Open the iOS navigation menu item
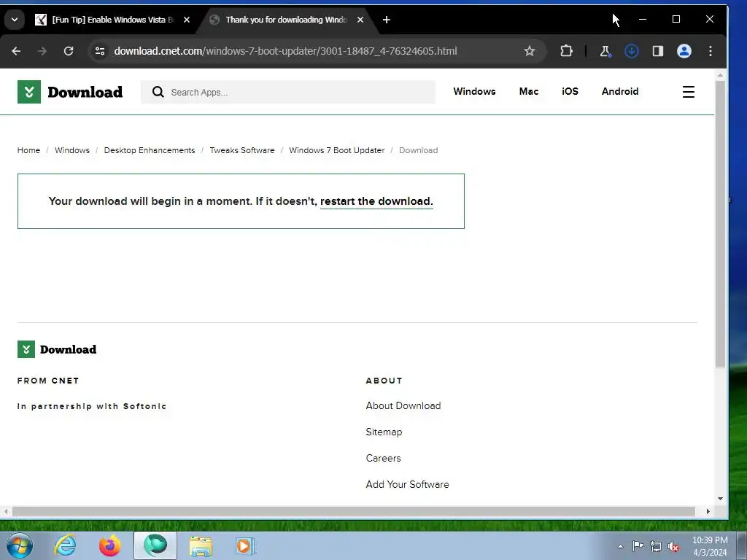The width and height of the screenshot is (747, 560). click(x=570, y=91)
